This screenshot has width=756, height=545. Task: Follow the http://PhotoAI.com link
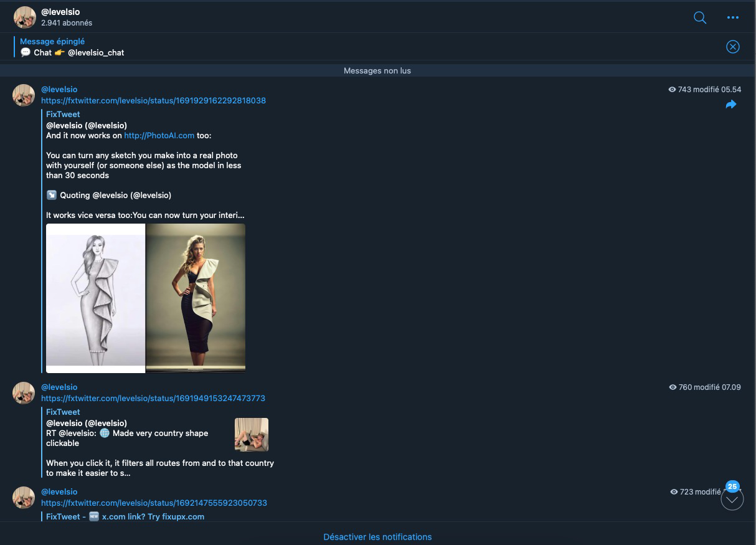tap(159, 135)
